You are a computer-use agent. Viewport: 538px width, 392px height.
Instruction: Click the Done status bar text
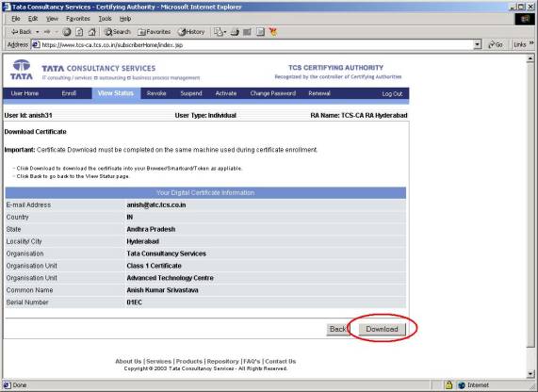(19, 385)
